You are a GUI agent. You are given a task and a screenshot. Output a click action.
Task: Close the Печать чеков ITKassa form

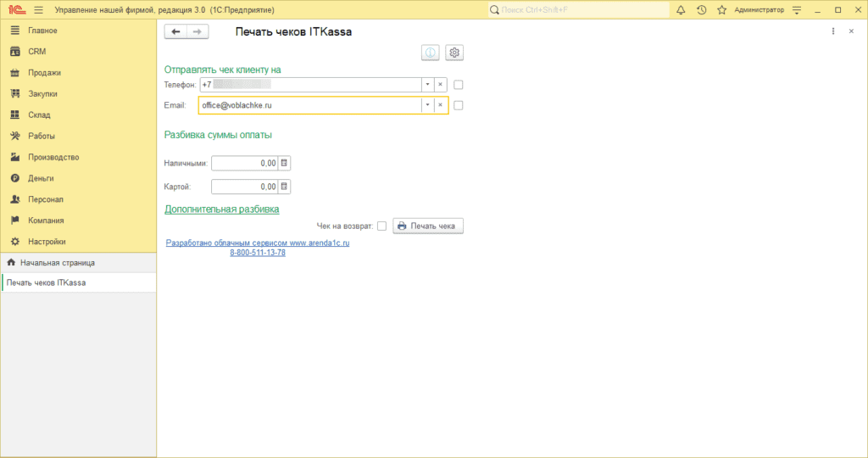pos(851,31)
